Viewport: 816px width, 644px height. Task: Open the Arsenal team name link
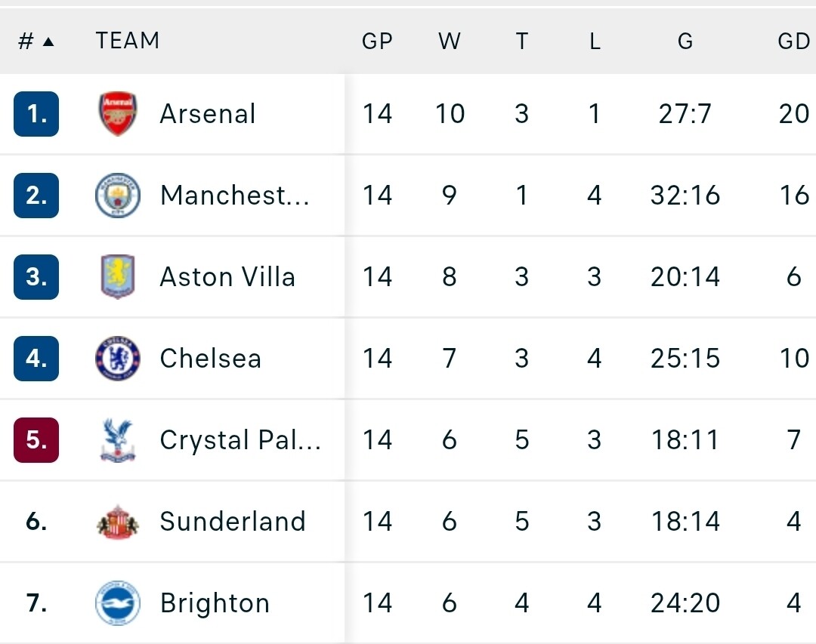pos(208,114)
